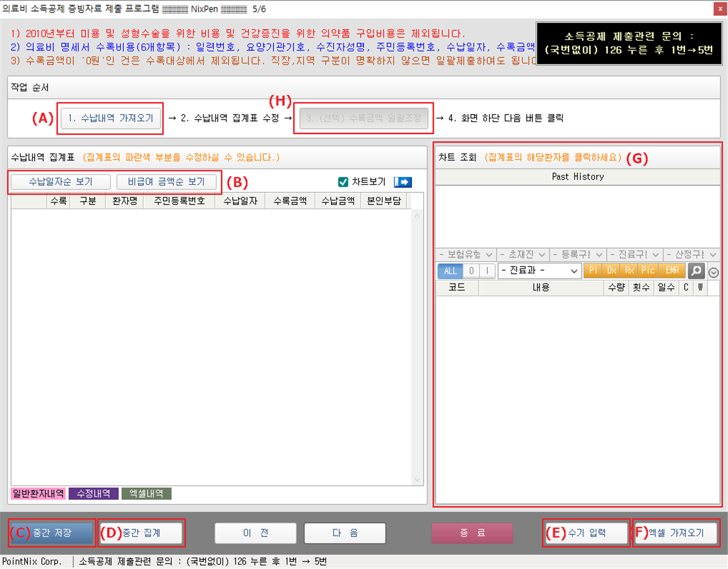Screen dimensions: 728x569
Task: Uncheck the 차트보기 checkbox
Action: pyautogui.click(x=344, y=182)
